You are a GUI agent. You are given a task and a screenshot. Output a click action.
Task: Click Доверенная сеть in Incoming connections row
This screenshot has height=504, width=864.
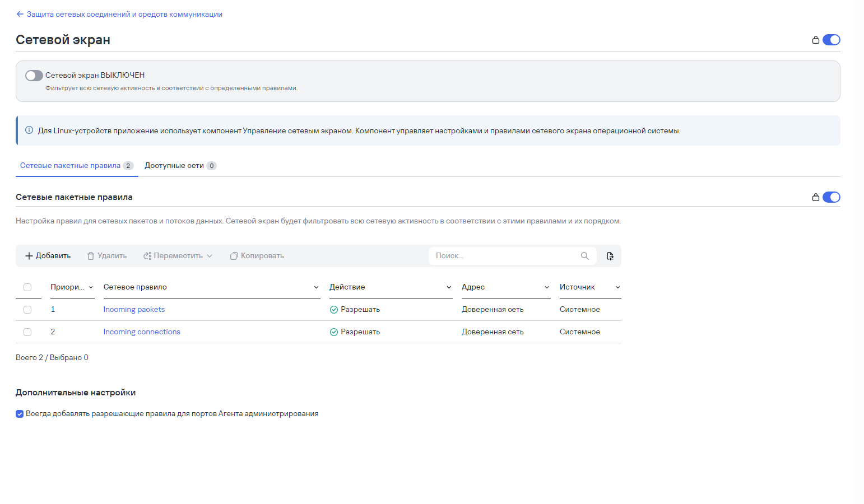point(493,332)
